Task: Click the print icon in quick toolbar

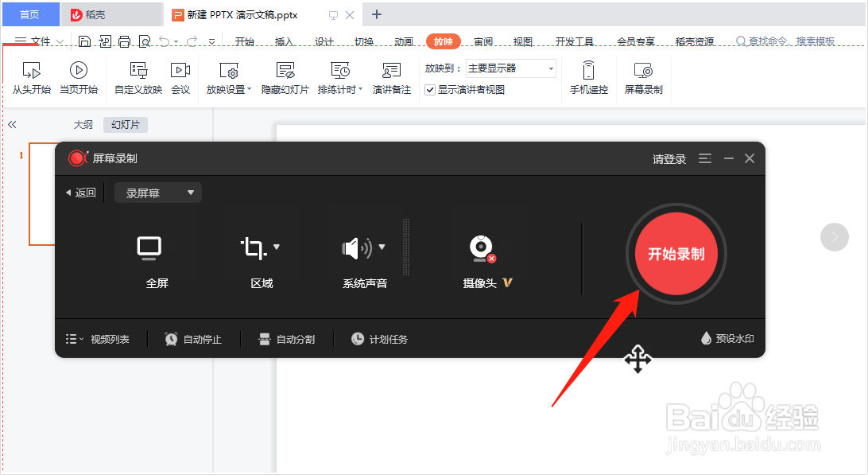Action: 125,41
